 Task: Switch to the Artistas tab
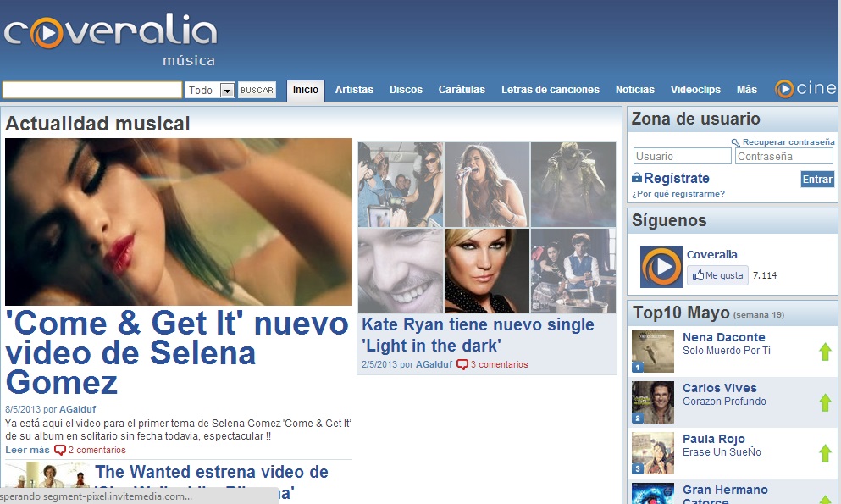(354, 90)
